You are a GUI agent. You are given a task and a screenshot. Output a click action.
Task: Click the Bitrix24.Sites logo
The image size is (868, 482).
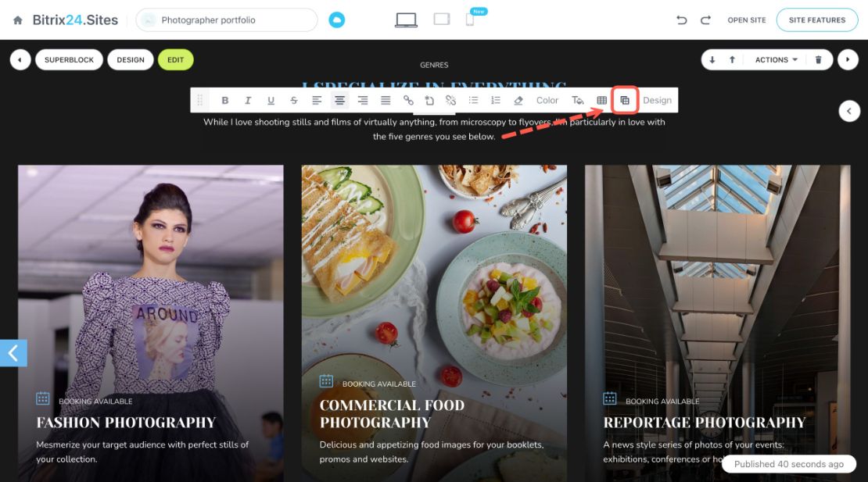75,20
